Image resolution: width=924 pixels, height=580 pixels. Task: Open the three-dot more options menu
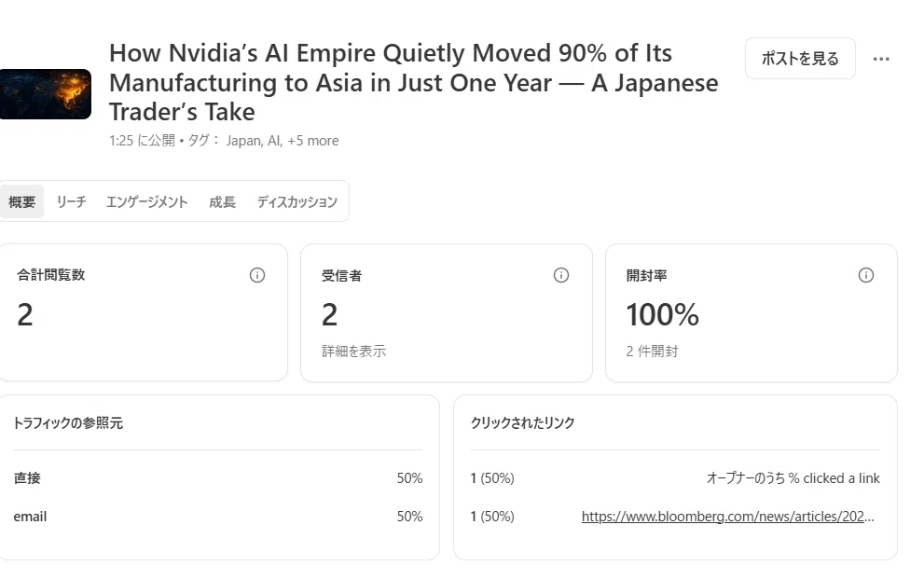pyautogui.click(x=881, y=59)
